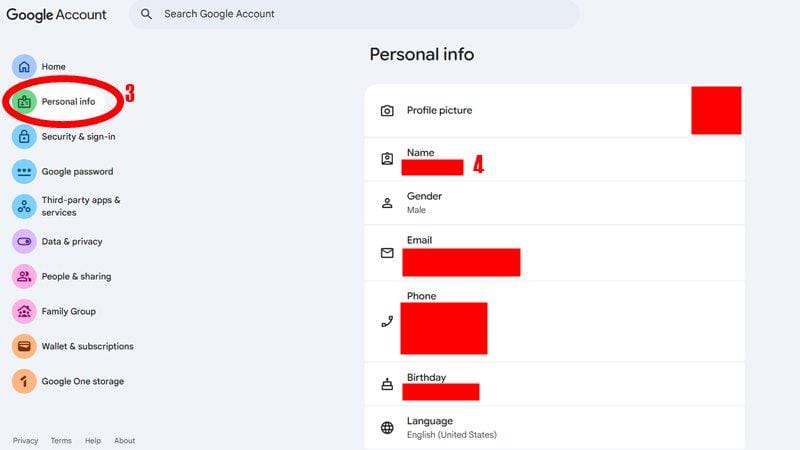
Task: Click the Third-party apps & services icon
Action: point(24,206)
